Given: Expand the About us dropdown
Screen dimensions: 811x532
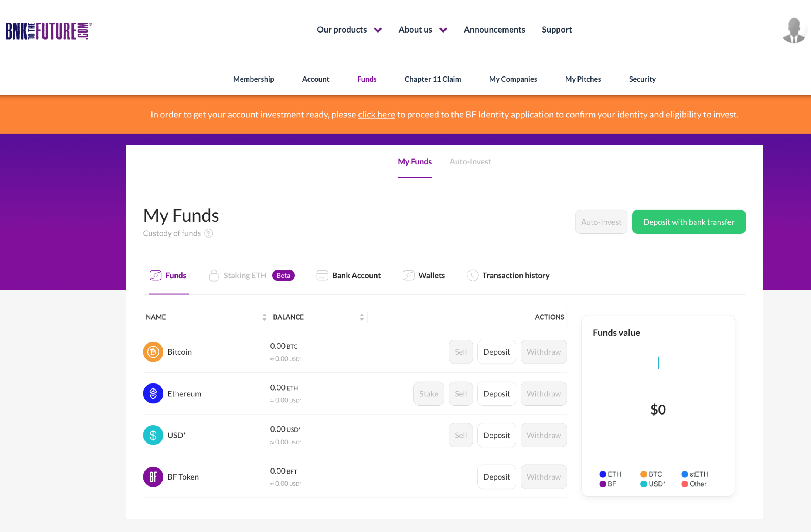Looking at the screenshot, I should pyautogui.click(x=422, y=30).
